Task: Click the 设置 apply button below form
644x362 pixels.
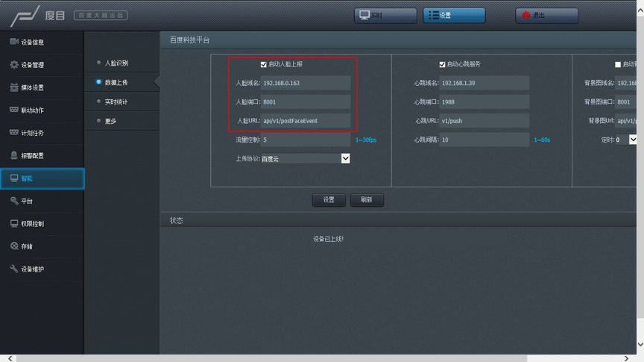Action: click(329, 199)
